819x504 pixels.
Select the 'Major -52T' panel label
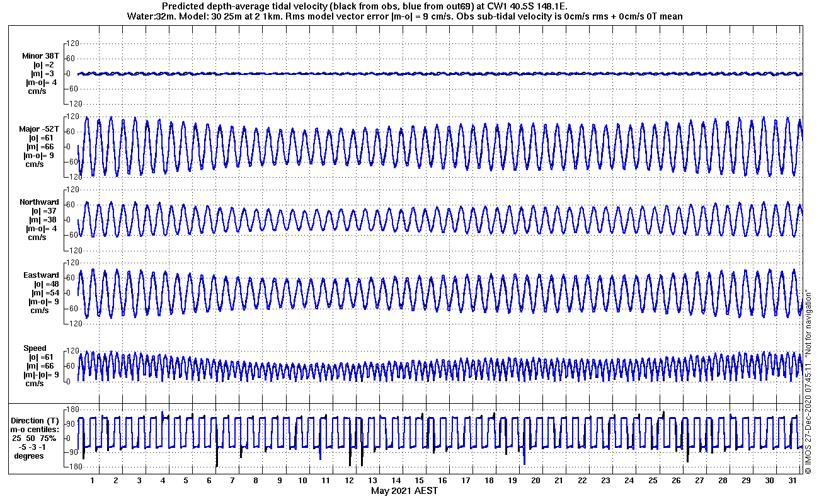(39, 129)
